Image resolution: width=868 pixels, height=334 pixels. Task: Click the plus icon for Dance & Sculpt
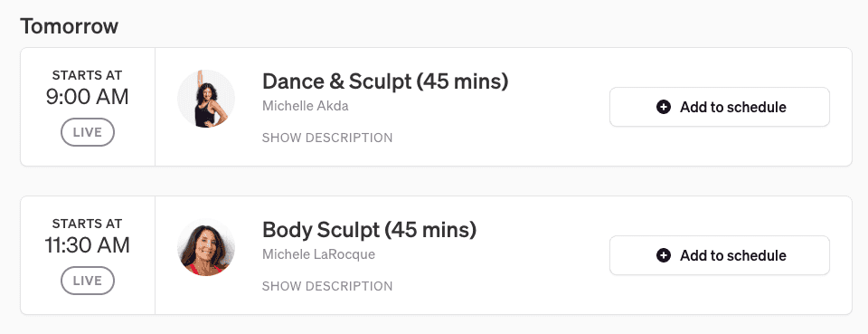663,107
